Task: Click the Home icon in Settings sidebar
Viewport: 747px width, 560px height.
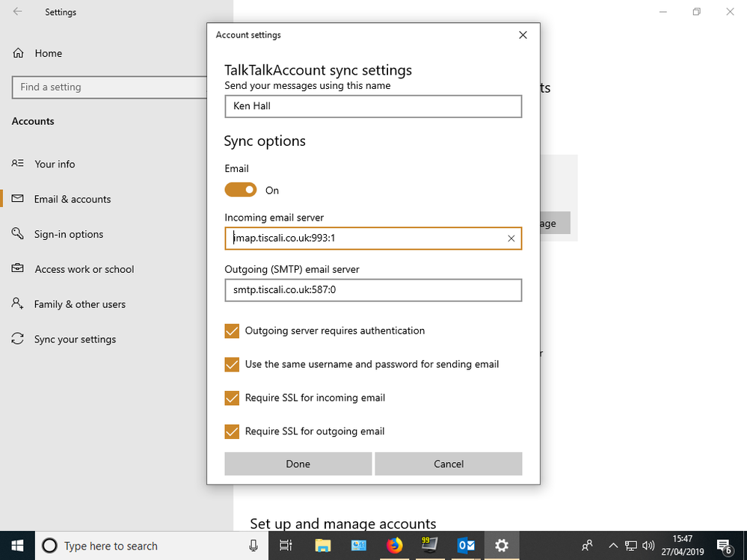Action: (x=18, y=53)
